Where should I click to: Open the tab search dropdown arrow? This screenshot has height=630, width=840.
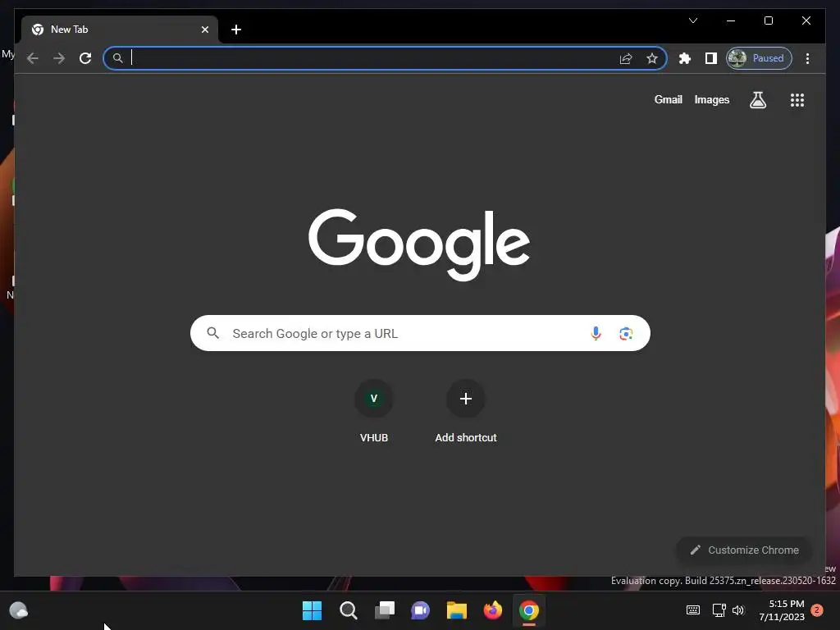(x=692, y=21)
